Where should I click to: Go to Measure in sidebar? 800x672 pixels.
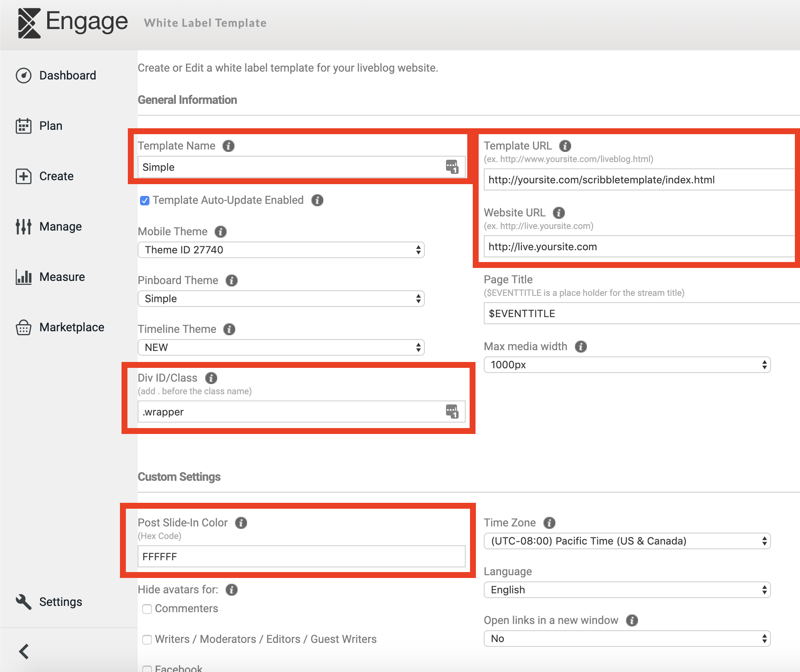coord(62,277)
